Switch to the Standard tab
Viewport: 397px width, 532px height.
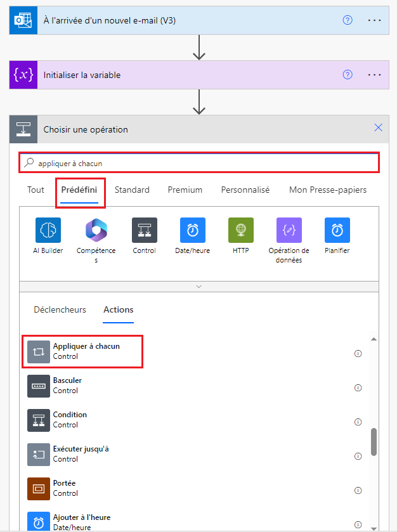pos(132,190)
